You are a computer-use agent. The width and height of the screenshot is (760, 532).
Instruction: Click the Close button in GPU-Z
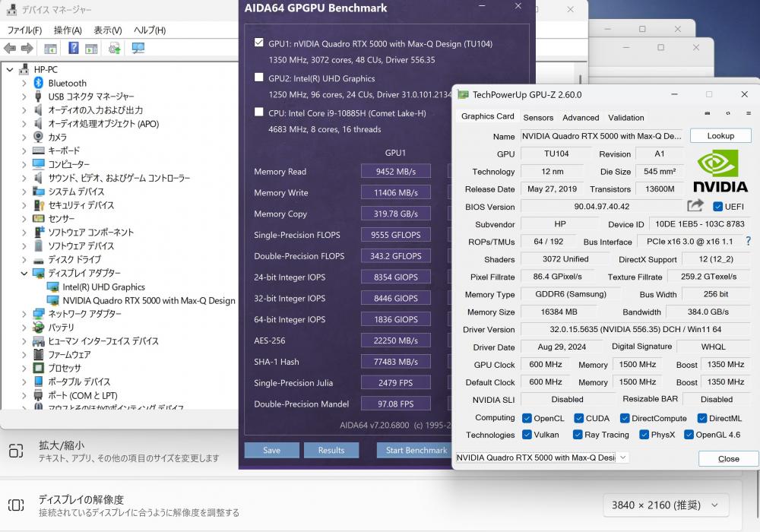(x=728, y=458)
